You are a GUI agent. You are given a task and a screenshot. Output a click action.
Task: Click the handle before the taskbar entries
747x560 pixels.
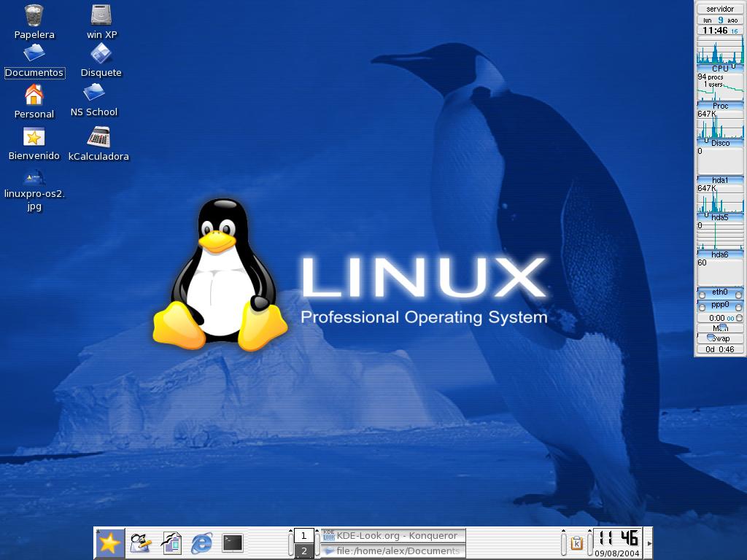(317, 543)
